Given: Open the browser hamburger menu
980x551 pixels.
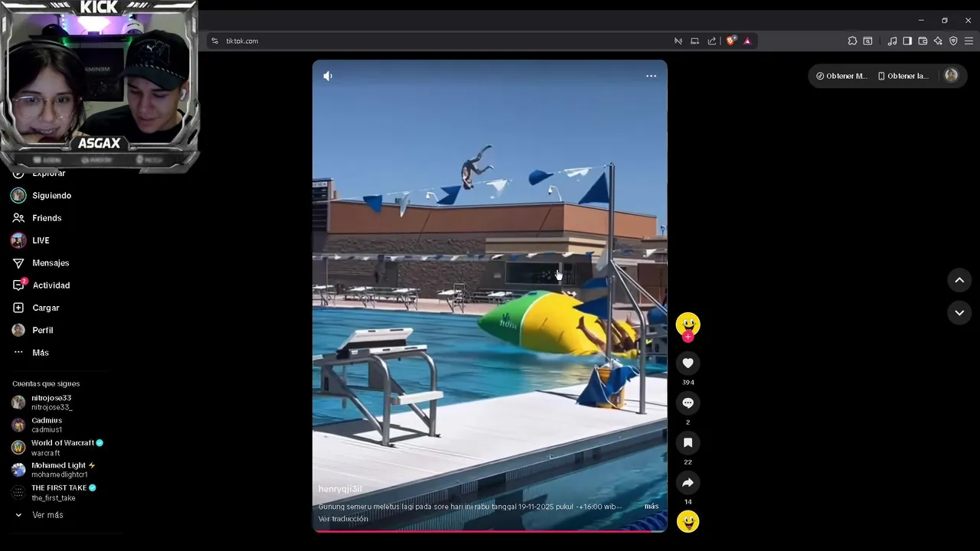Looking at the screenshot, I should tap(969, 41).
